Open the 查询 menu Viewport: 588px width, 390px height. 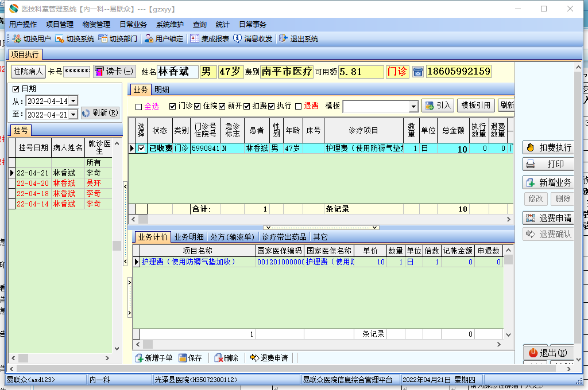click(x=200, y=24)
